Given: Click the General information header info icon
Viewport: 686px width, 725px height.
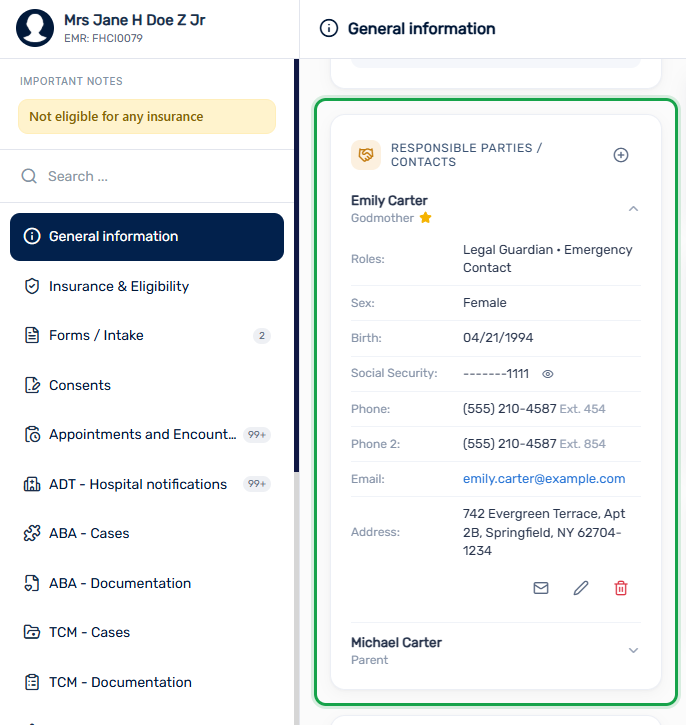Looking at the screenshot, I should pos(329,28).
